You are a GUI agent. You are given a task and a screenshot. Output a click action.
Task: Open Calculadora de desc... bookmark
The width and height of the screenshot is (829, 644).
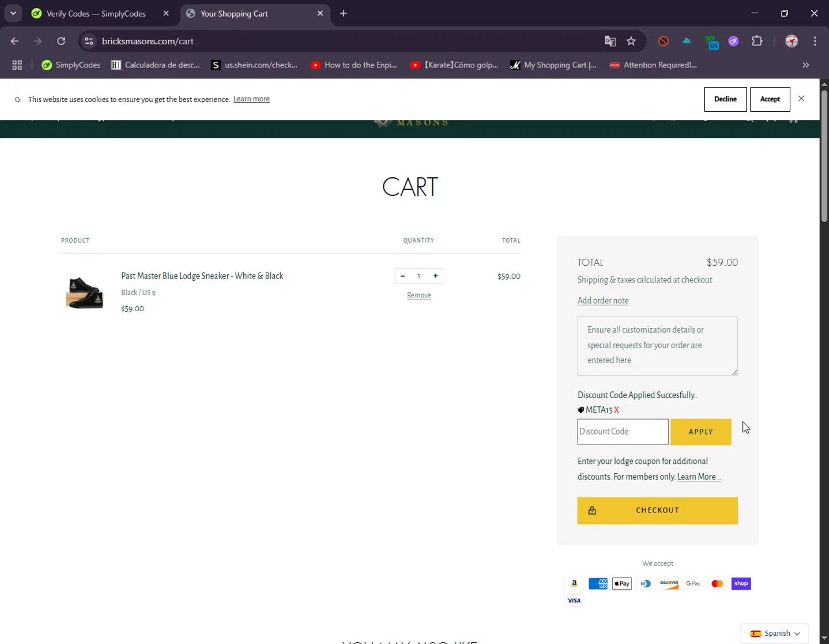pyautogui.click(x=155, y=65)
